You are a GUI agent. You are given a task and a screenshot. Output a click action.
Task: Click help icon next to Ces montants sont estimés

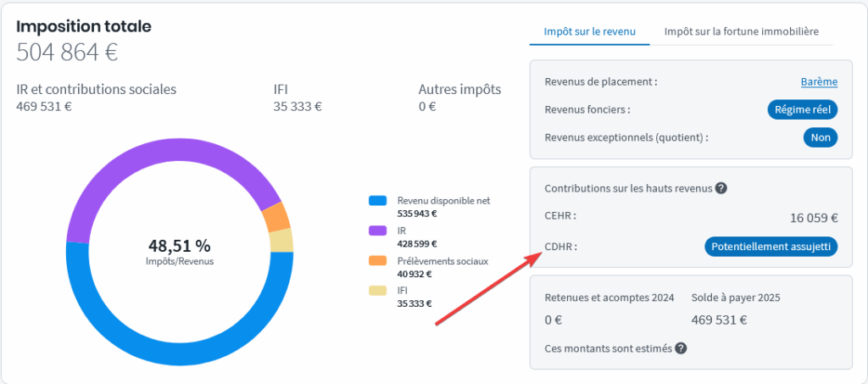681,348
